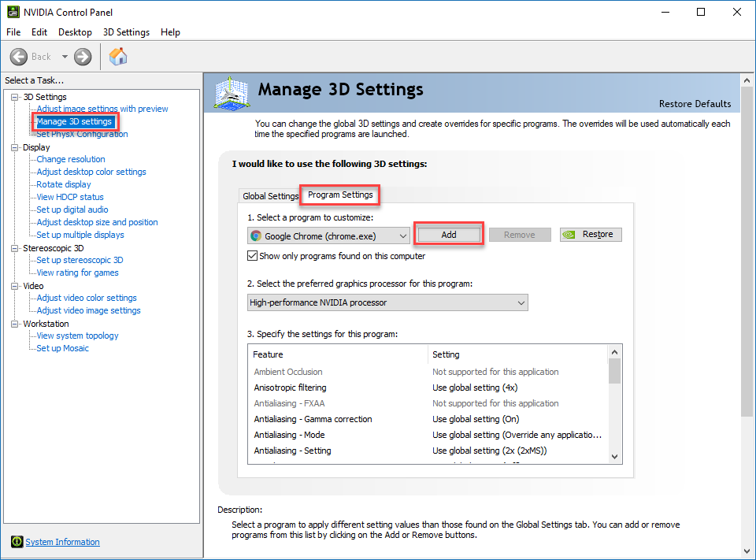Select the 'Antialiasing - Gamma correction' row

(x=428, y=419)
